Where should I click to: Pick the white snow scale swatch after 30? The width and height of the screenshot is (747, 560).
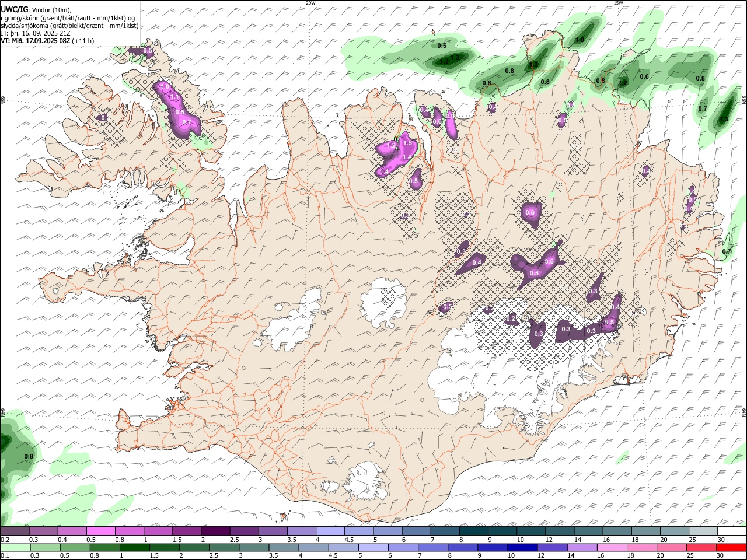pyautogui.click(x=732, y=531)
